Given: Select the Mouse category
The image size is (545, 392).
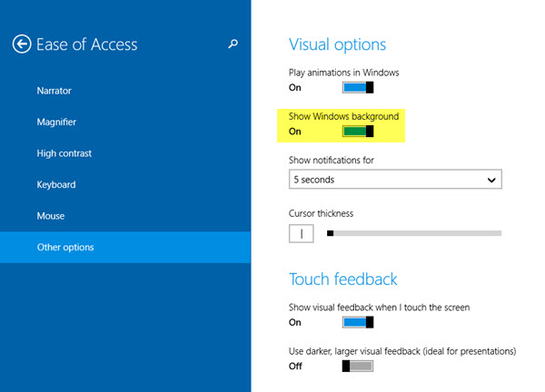Looking at the screenshot, I should click(x=51, y=216).
